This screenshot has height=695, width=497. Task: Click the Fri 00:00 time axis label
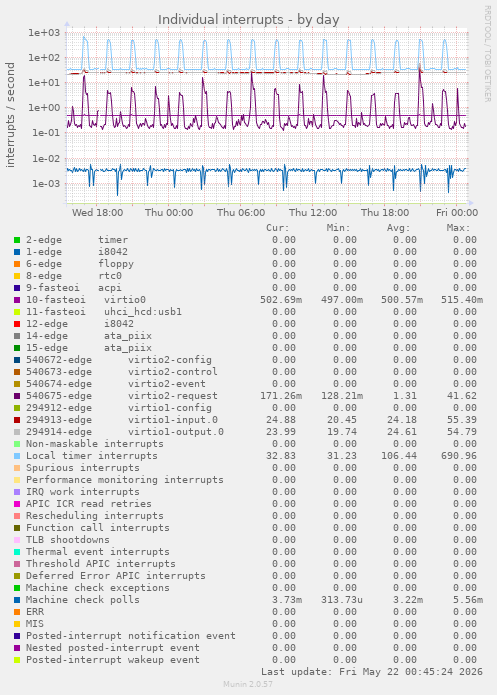(x=457, y=213)
